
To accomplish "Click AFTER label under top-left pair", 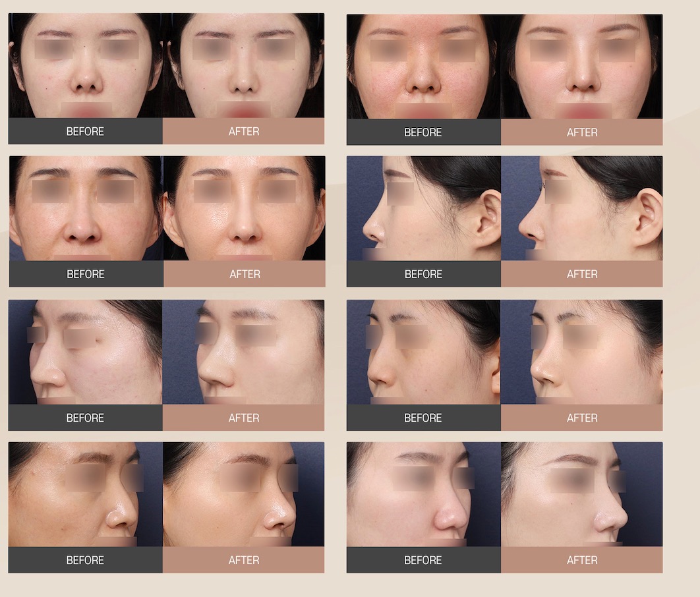I will 243,131.
